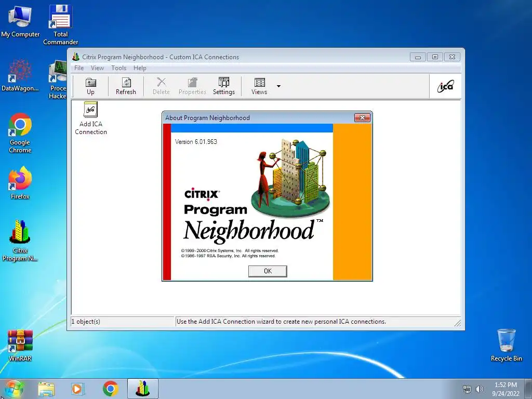This screenshot has height=399, width=532.
Task: Open the Settings toolbar icon
Action: point(224,86)
